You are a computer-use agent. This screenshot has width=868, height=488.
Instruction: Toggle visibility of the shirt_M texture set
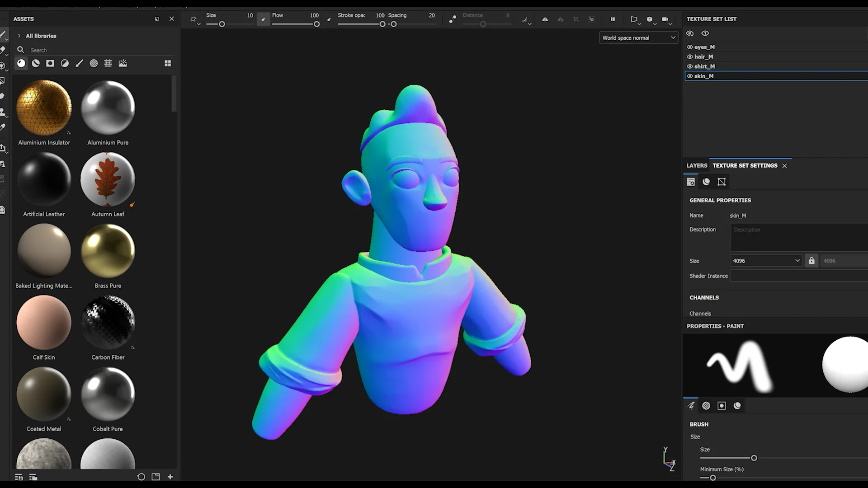click(x=690, y=66)
